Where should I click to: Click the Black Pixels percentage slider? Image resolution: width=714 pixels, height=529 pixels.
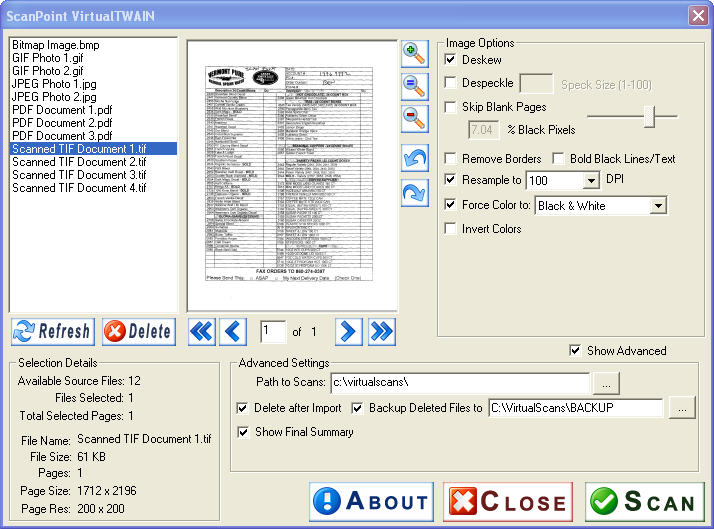point(649,117)
